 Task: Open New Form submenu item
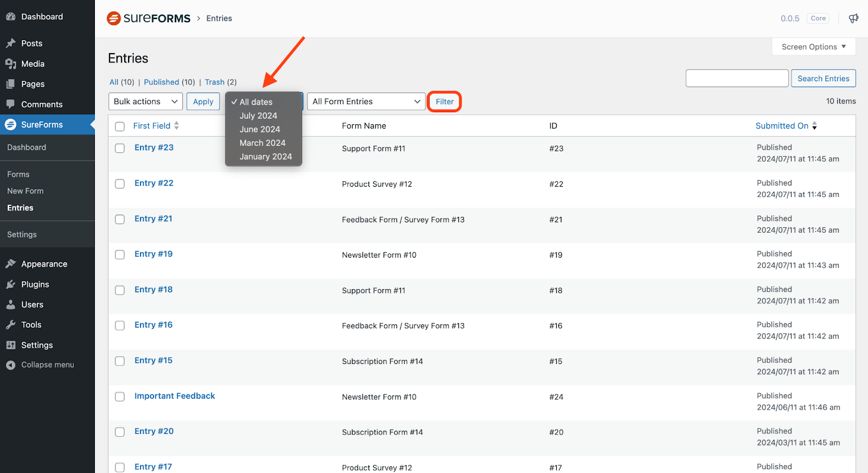pyautogui.click(x=25, y=191)
